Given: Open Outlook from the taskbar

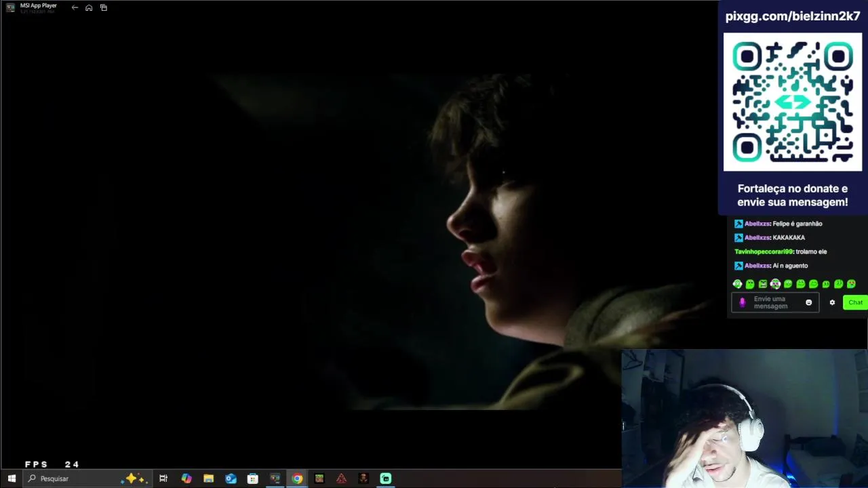Looking at the screenshot, I should pos(231,479).
